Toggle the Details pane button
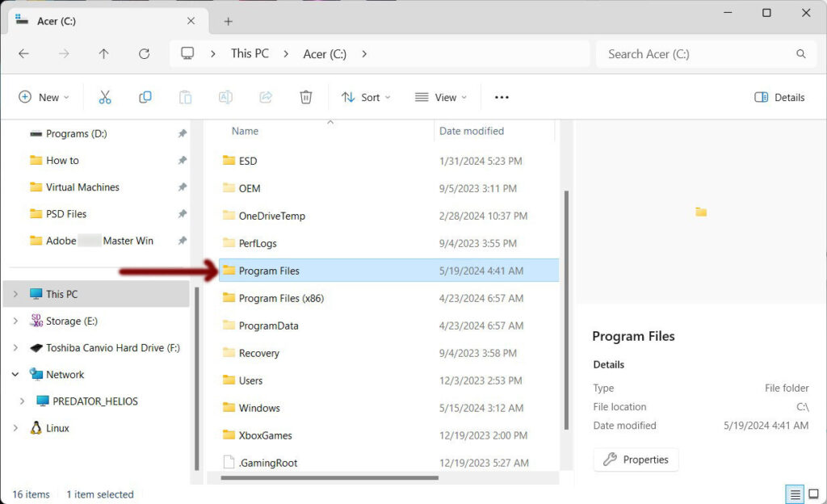This screenshot has height=504, width=827. tap(779, 97)
